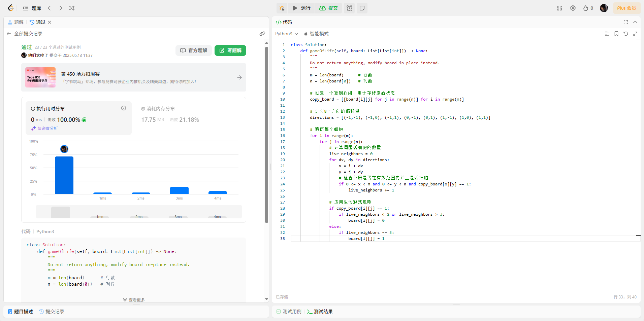Go to next problem arrow
The image size is (644, 321).
[61, 8]
